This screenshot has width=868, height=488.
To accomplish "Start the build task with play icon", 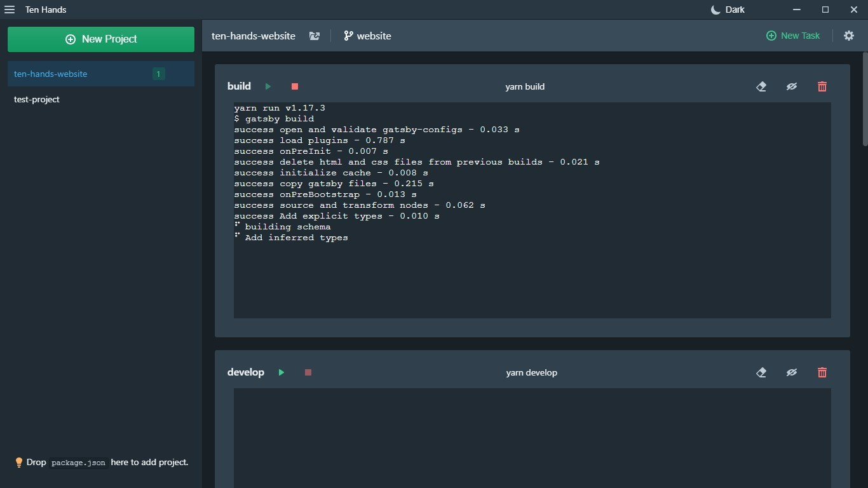I will (x=268, y=86).
